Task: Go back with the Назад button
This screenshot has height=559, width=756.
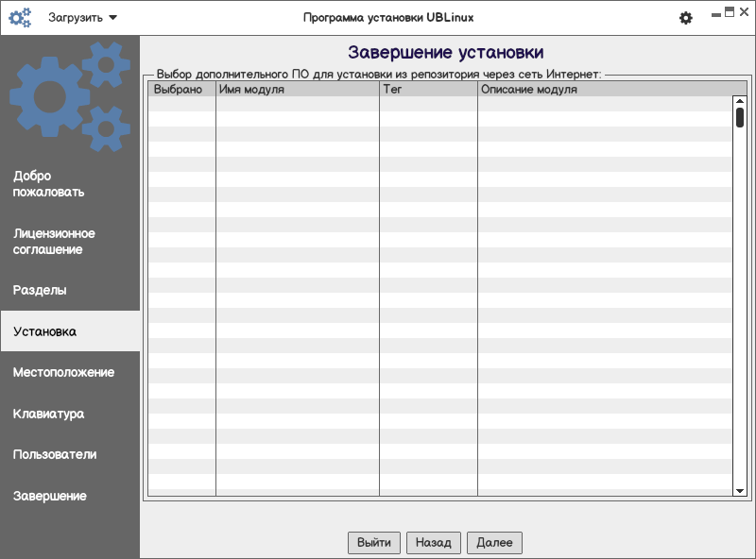Action: tap(434, 543)
